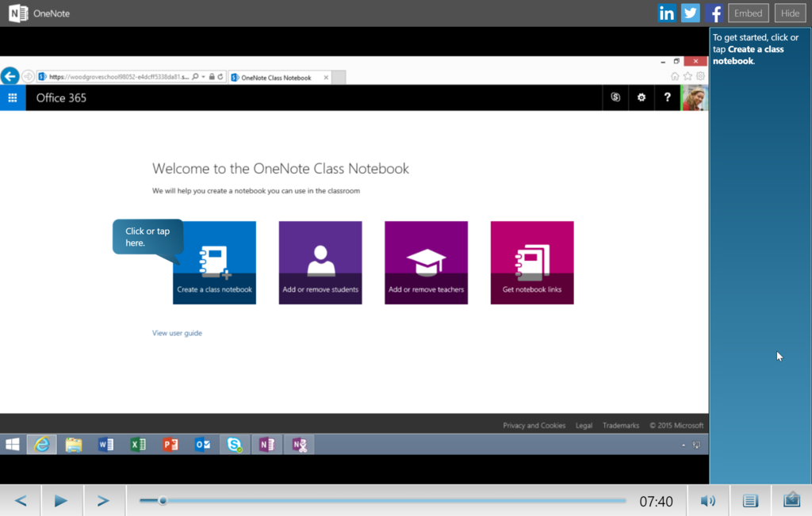The image size is (812, 516).
Task: Launch Word from the taskbar
Action: [x=105, y=445]
